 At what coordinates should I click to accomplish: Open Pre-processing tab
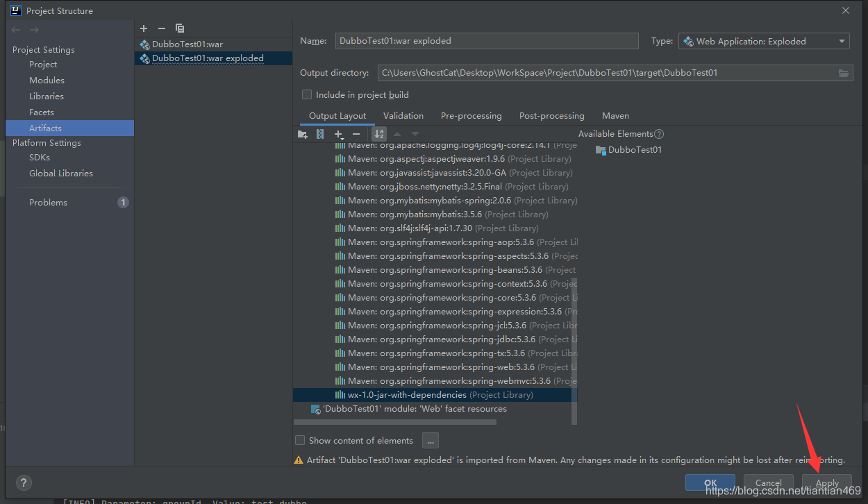[x=471, y=116]
